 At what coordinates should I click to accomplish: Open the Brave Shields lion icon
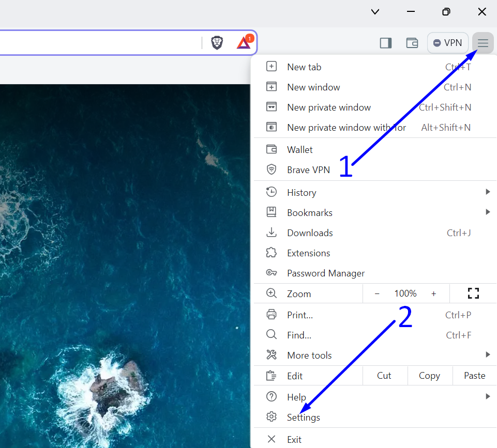pyautogui.click(x=217, y=43)
